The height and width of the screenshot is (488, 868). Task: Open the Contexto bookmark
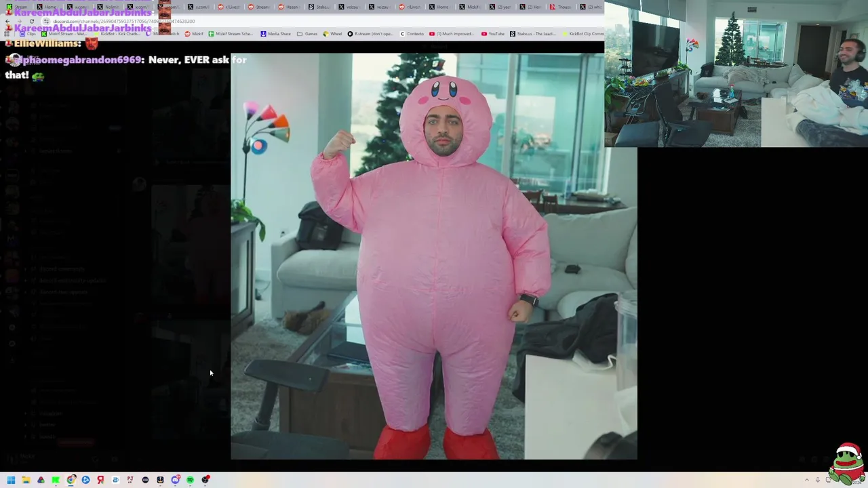point(412,34)
